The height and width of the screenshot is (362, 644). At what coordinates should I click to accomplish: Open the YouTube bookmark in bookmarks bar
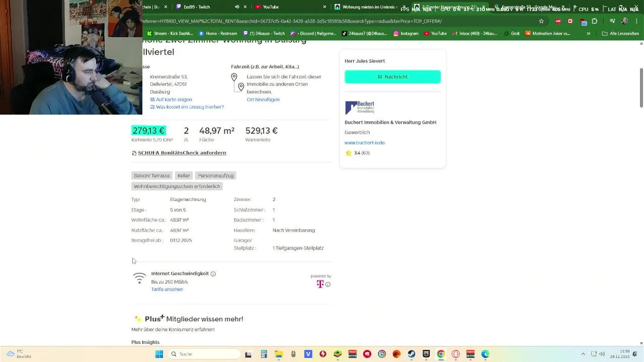coord(435,34)
